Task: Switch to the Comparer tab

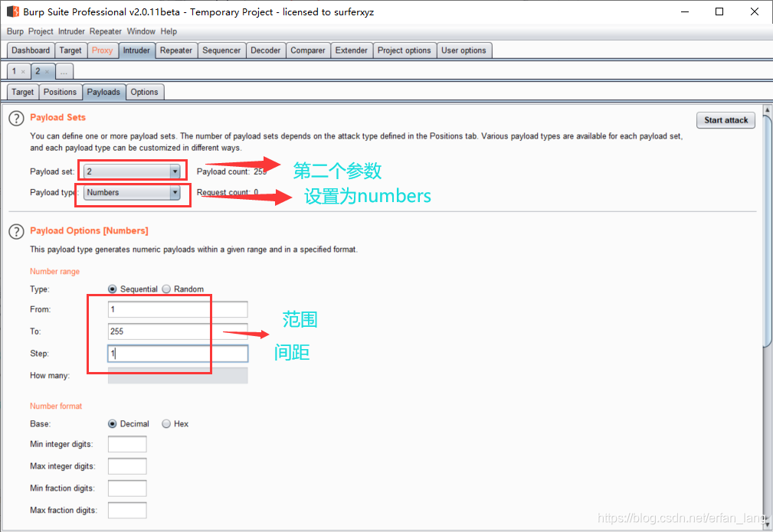Action: [x=308, y=51]
